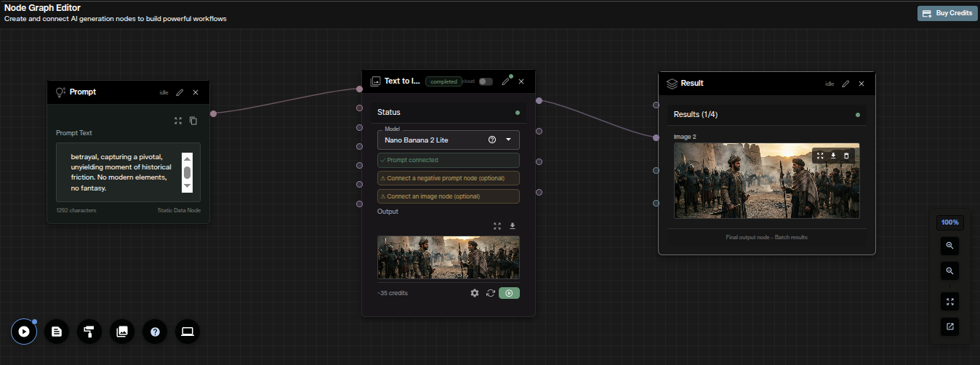Image resolution: width=980 pixels, height=365 pixels.
Task: Edit the Prompt node with its pencil icon
Action: [x=180, y=92]
